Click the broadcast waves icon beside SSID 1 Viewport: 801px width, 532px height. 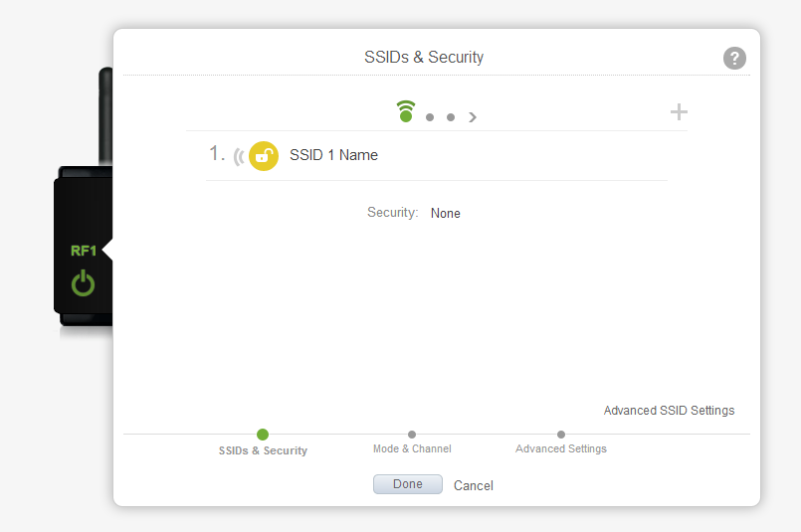click(239, 157)
